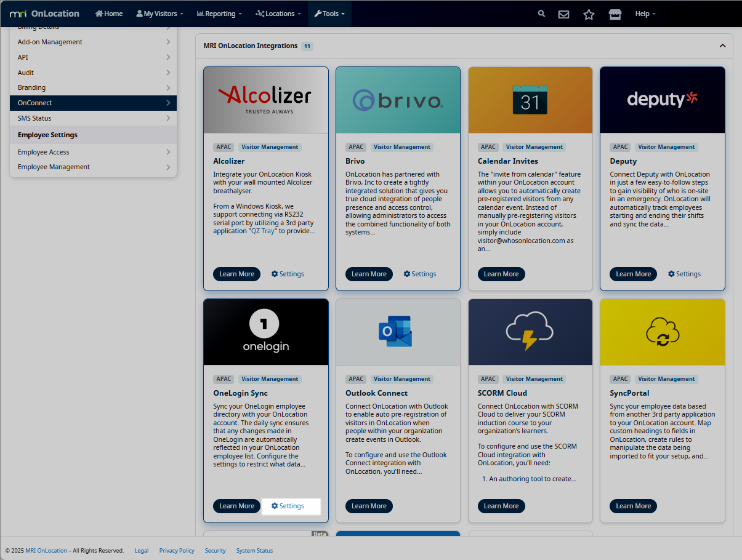This screenshot has width=742, height=560.
Task: Open the Help dropdown menu
Action: (645, 14)
